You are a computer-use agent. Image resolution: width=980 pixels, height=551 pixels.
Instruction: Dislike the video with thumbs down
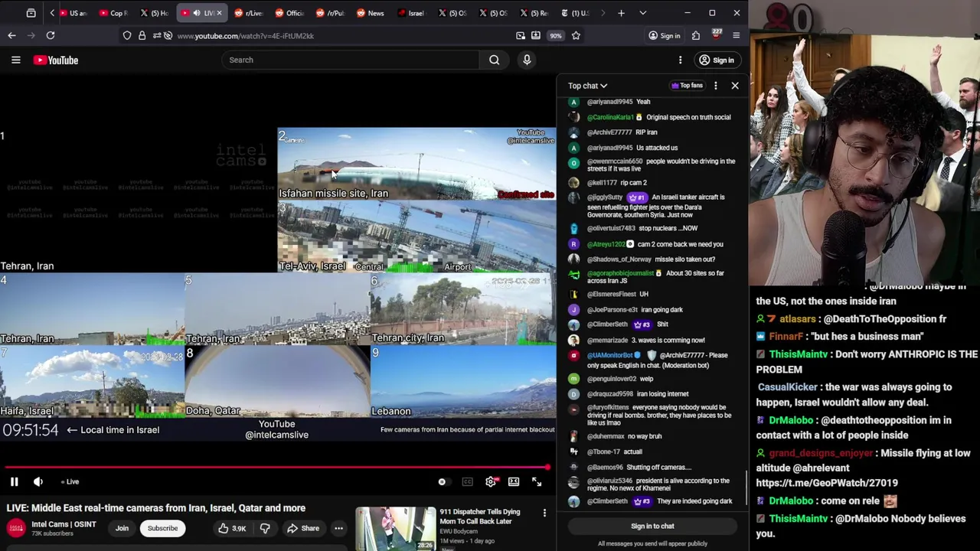pyautogui.click(x=265, y=528)
